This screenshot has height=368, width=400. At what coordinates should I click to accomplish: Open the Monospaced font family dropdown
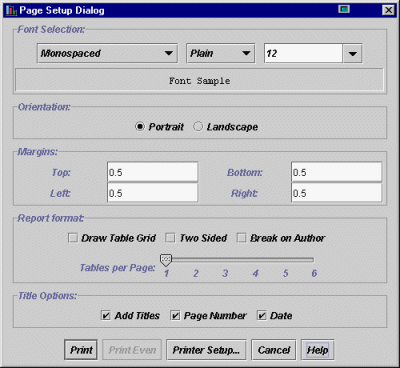[x=107, y=53]
